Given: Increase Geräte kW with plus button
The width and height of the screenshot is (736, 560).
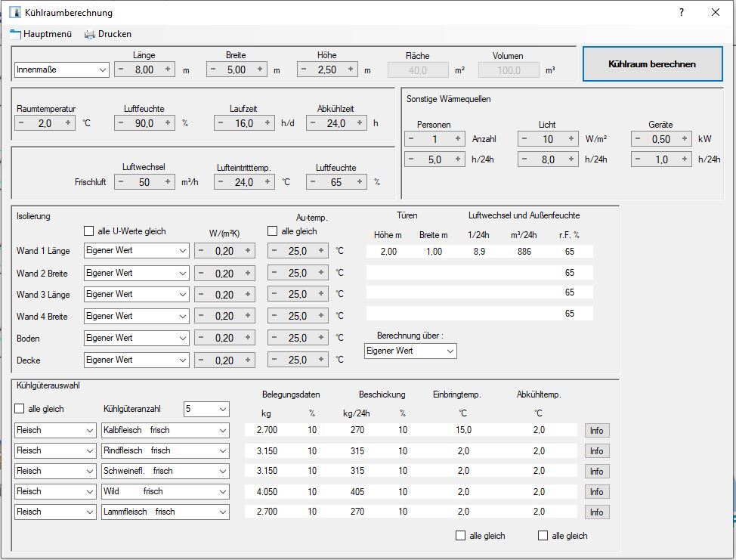Looking at the screenshot, I should (685, 139).
